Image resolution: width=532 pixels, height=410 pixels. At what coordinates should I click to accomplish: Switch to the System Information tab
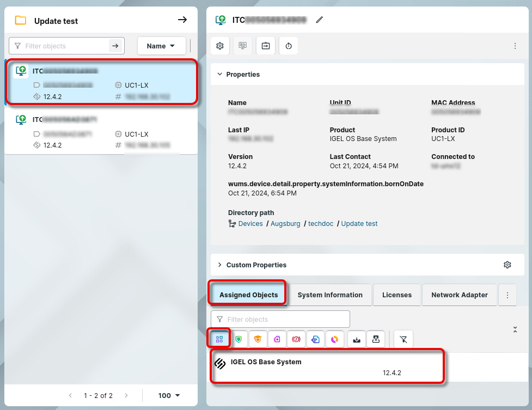tap(330, 295)
